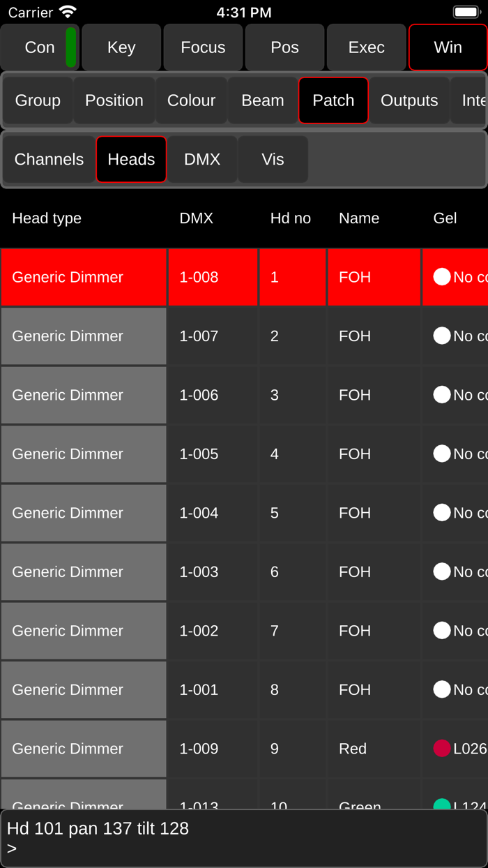488x868 pixels.
Task: Open the Position attribute page
Action: click(x=114, y=100)
